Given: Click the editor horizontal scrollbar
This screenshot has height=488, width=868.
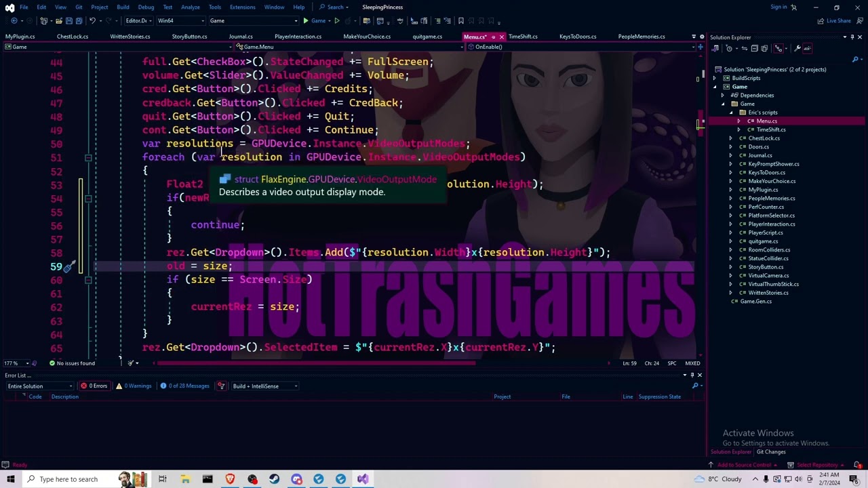Looking at the screenshot, I should pos(315,363).
